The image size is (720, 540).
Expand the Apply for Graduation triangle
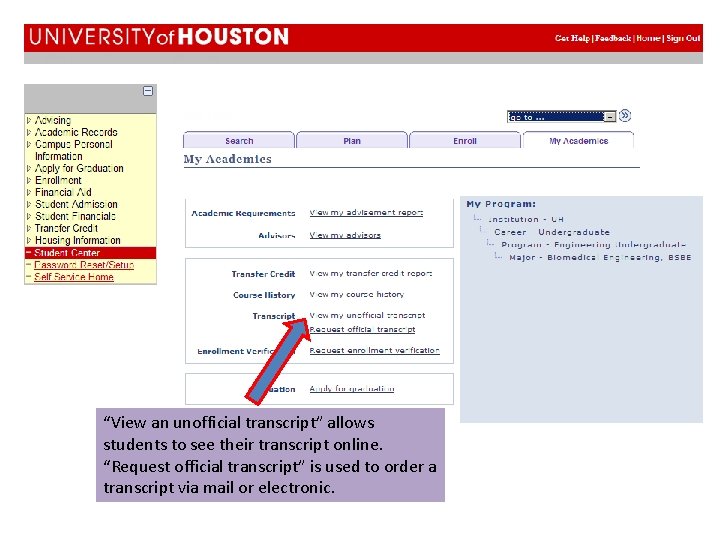(x=29, y=168)
